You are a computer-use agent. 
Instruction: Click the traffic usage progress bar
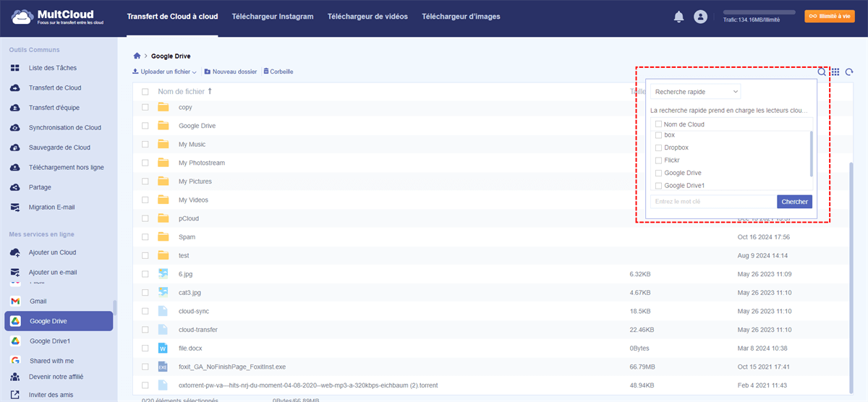(759, 13)
